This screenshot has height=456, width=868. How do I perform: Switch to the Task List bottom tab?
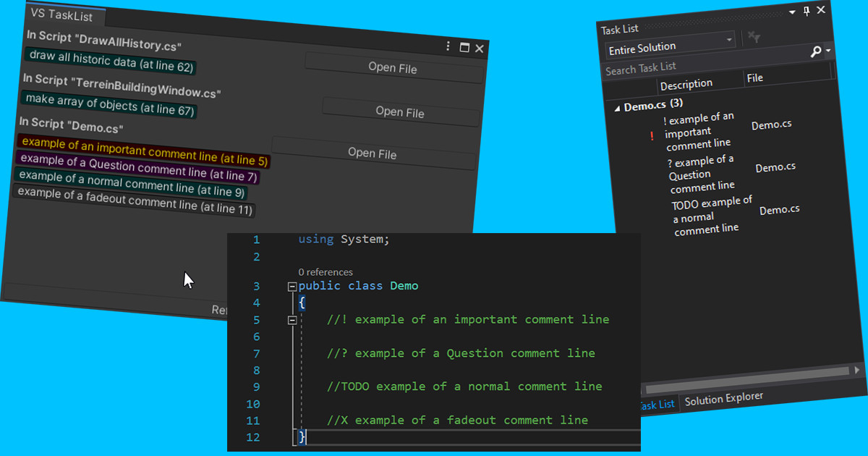pos(658,404)
